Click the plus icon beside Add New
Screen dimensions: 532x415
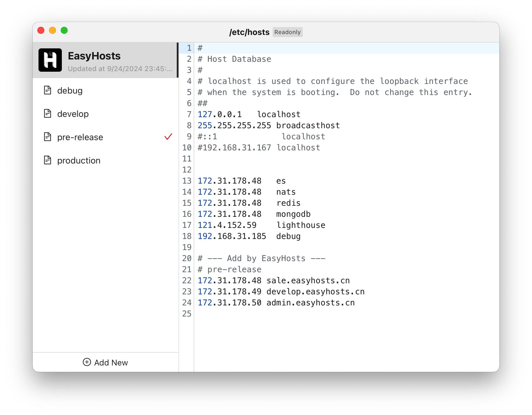pyautogui.click(x=87, y=362)
